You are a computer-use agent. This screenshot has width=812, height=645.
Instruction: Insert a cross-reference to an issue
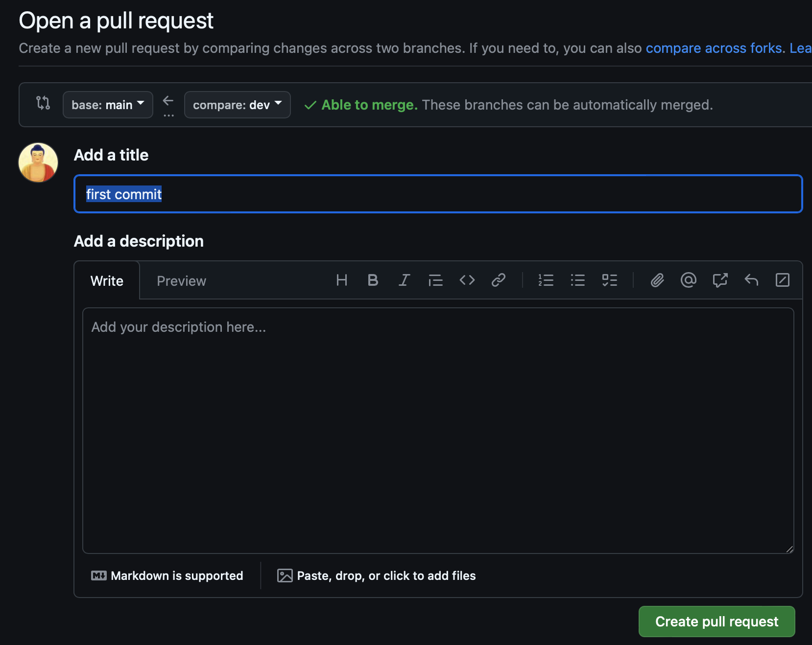click(720, 280)
